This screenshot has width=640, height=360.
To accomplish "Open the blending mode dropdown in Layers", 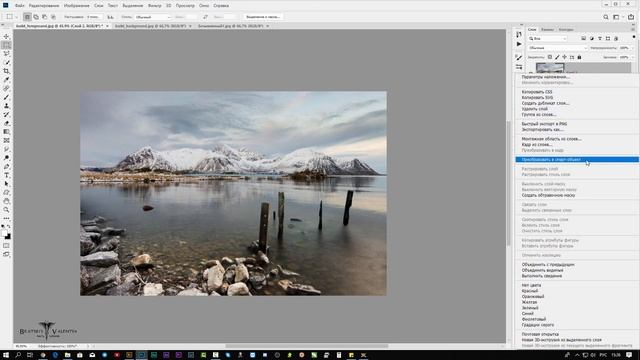I will (x=558, y=48).
